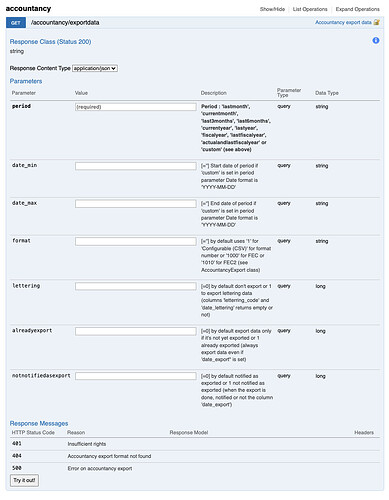This screenshot has width=389, height=500.
Task: Open the Response Content Type dropdown
Action: pyautogui.click(x=95, y=68)
